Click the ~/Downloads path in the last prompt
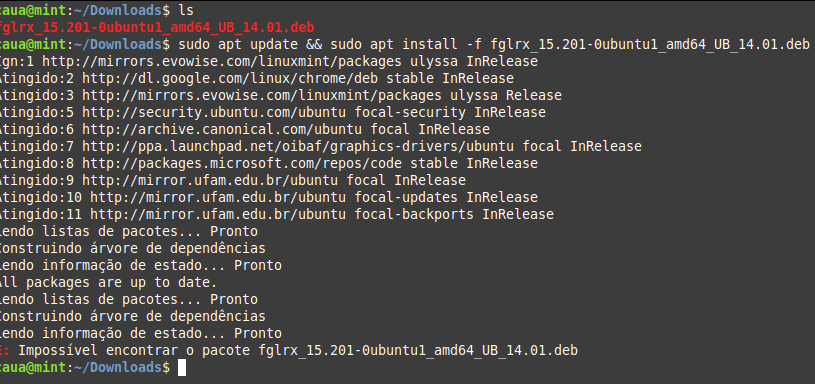 (x=119, y=368)
